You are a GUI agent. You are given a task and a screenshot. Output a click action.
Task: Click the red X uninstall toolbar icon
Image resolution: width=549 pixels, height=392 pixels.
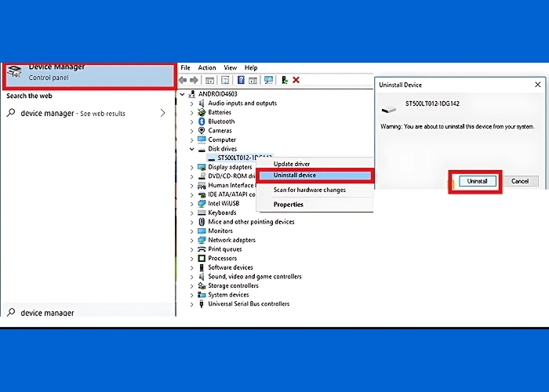point(296,80)
